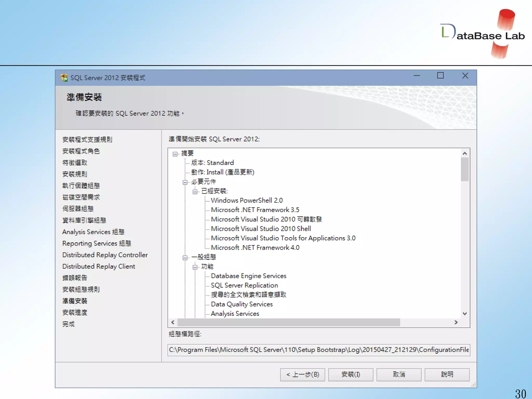This screenshot has width=532, height=399.
Task: Select Microsoft Visual Studio 2010 Shell row
Action: [x=261, y=229]
